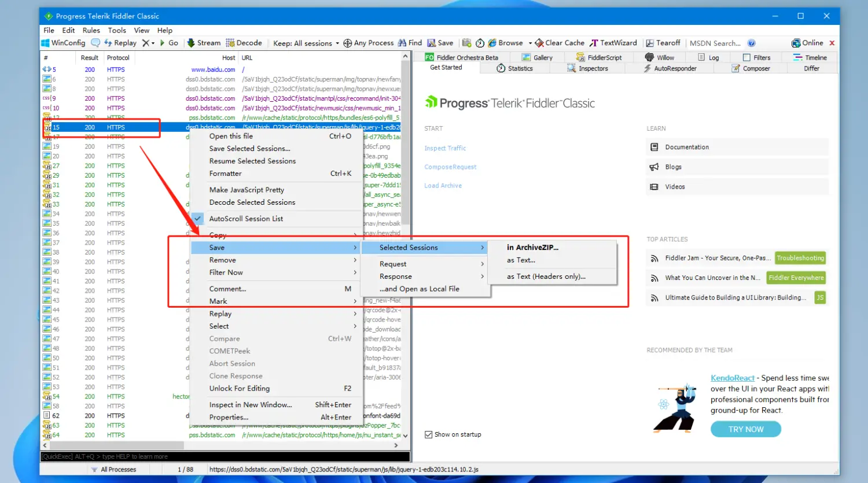
Task: Open the dropdown arrow next to Browse
Action: (529, 43)
